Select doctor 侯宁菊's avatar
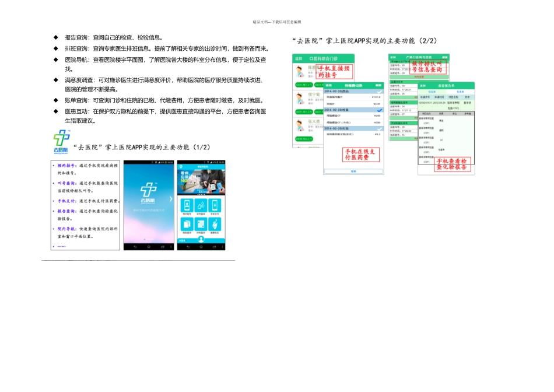554x392 pixels. [300, 98]
